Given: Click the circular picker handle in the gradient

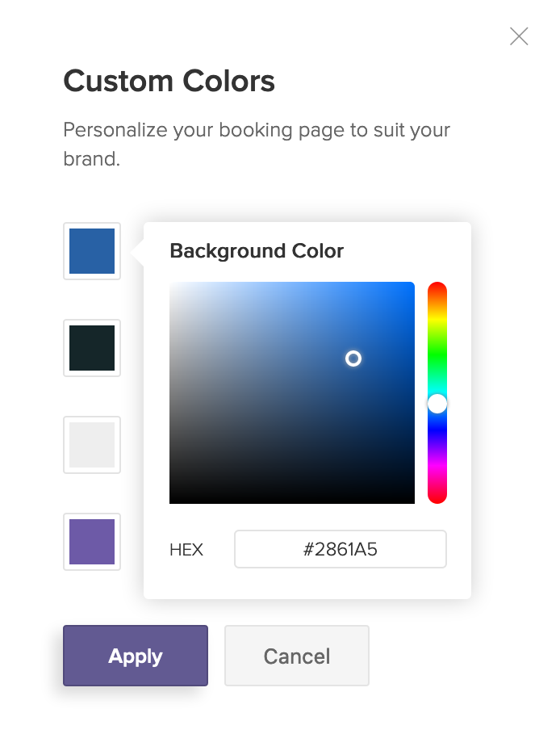Looking at the screenshot, I should [353, 359].
